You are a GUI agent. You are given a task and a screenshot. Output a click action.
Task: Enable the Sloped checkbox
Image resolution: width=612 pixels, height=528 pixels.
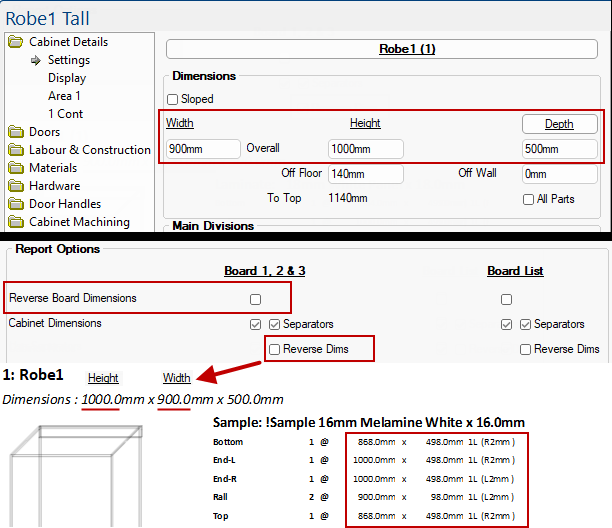(173, 100)
